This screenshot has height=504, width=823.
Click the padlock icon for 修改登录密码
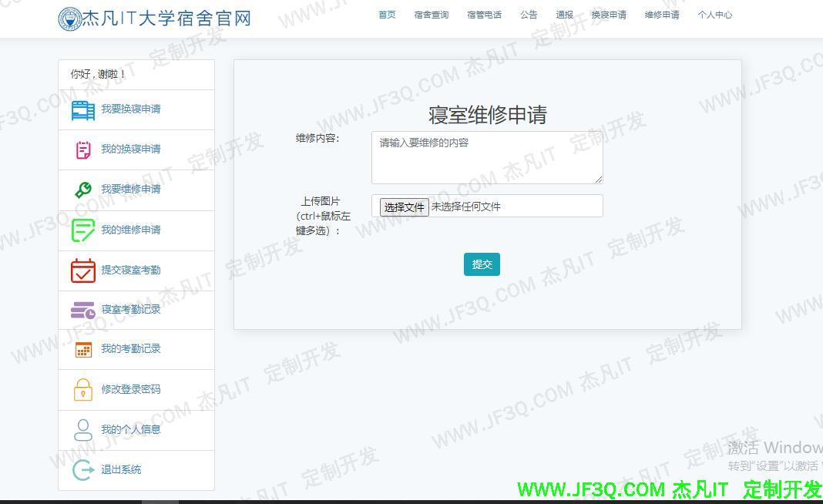(83, 390)
